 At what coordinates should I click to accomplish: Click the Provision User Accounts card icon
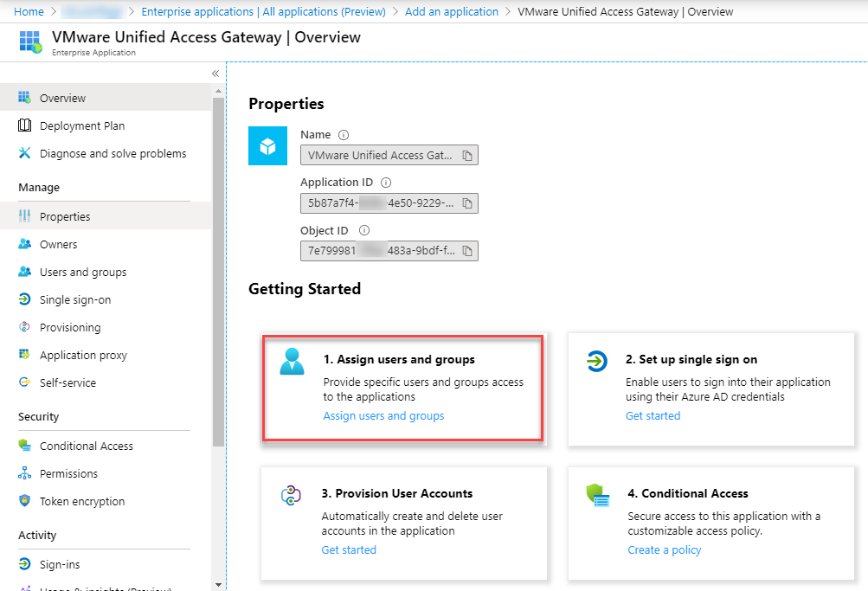click(291, 495)
